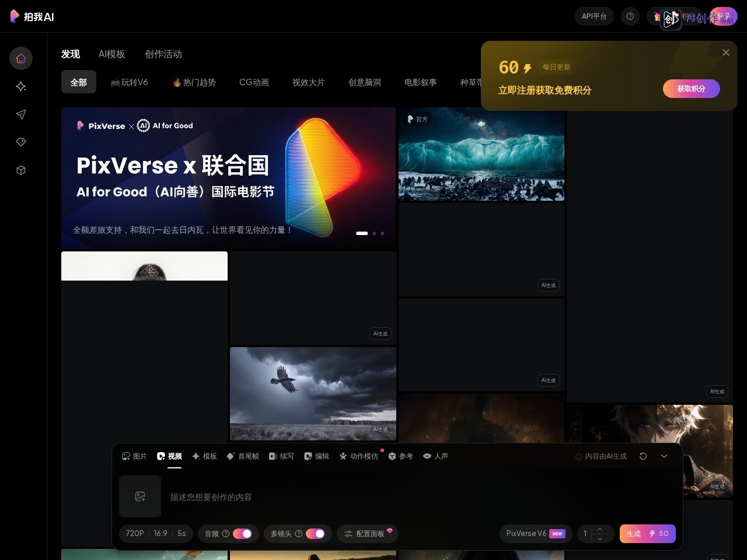Select the 首尾帧 first-last frame tab
Screen dimensions: 747x560
(x=243, y=456)
